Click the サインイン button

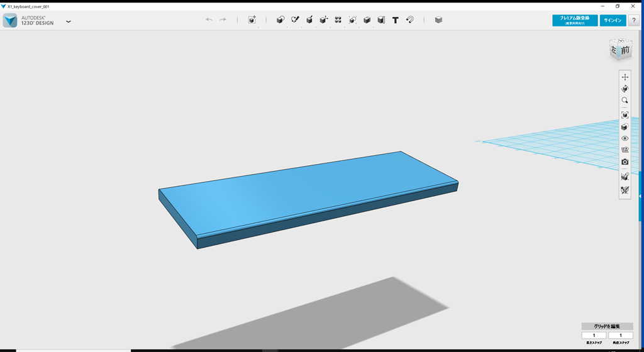tap(613, 20)
